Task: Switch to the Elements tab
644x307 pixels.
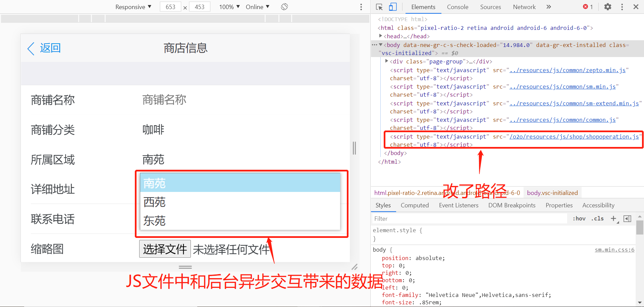Action: 423,7
